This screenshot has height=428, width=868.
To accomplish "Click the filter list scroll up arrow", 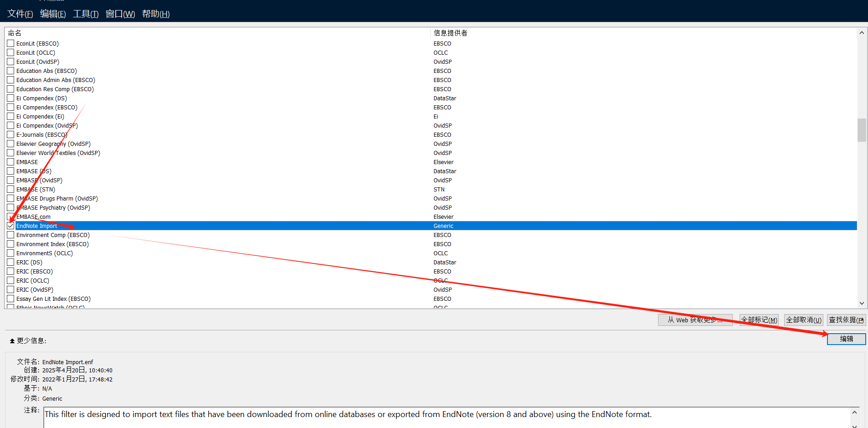I will 862,33.
